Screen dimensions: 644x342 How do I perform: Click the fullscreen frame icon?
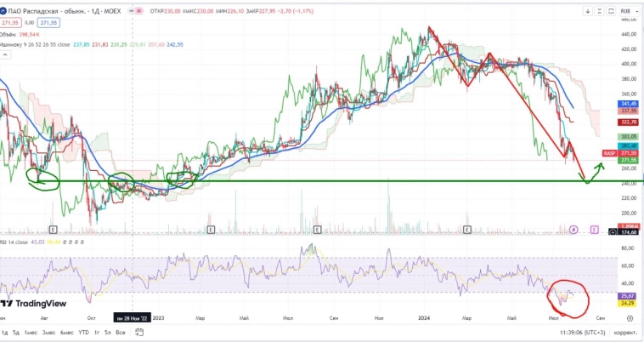pyautogui.click(x=611, y=11)
